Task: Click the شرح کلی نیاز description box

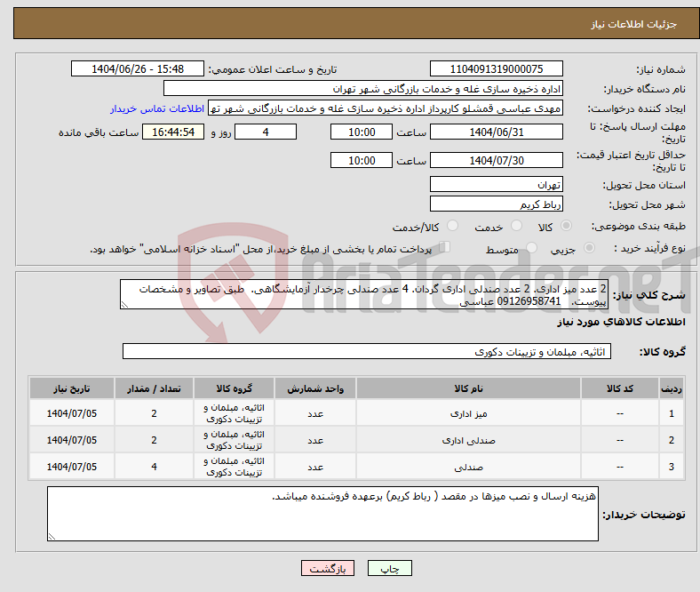Action: click(365, 295)
